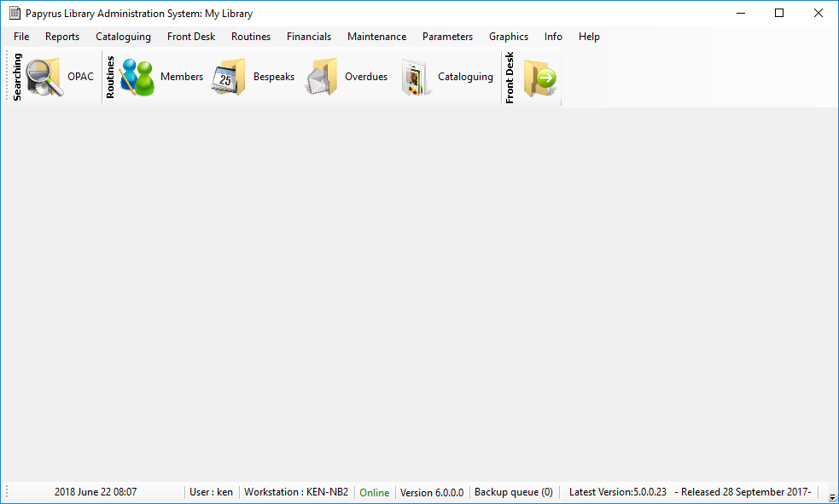This screenshot has height=504, width=839.
Task: Expand the status bar overflow arrow
Action: pos(832,497)
